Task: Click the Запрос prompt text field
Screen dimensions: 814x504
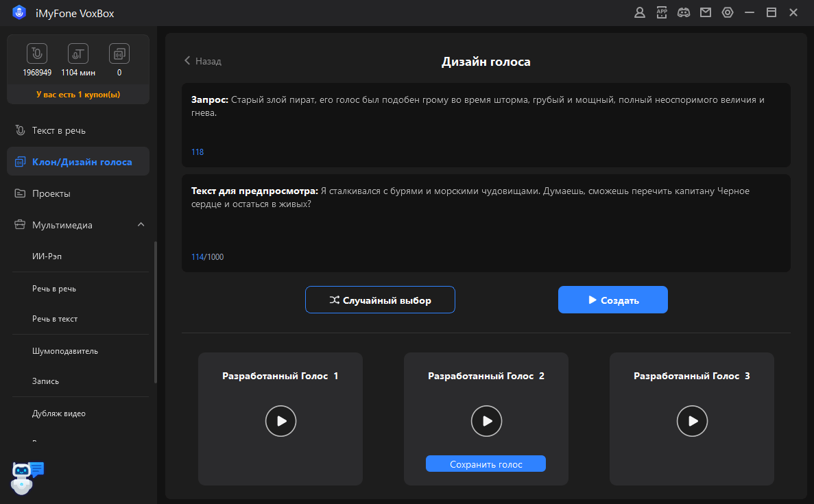Action: point(486,125)
